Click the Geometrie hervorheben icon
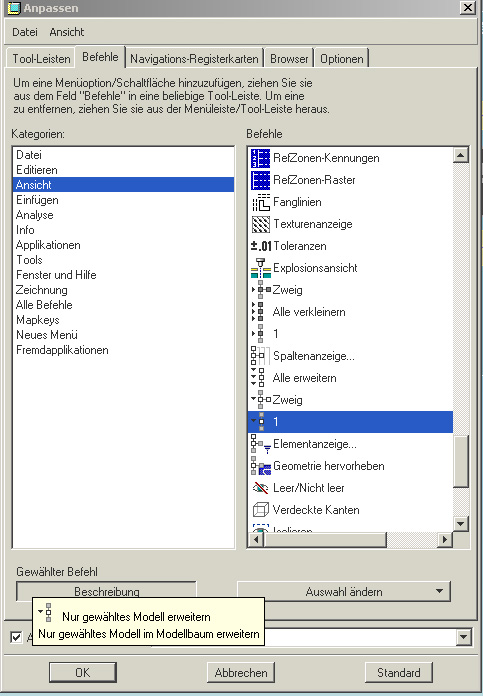This screenshot has width=483, height=696. tap(261, 466)
